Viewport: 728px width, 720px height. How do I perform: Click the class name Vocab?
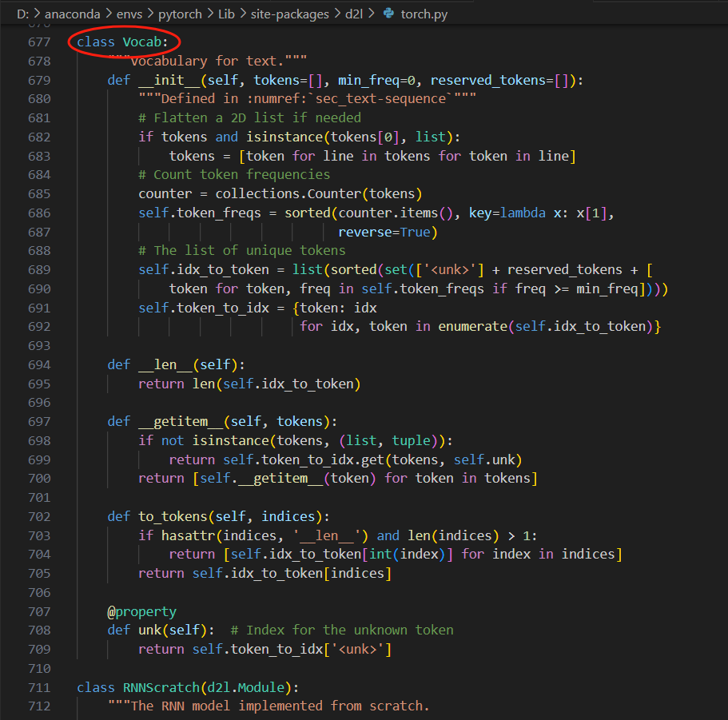click(142, 42)
